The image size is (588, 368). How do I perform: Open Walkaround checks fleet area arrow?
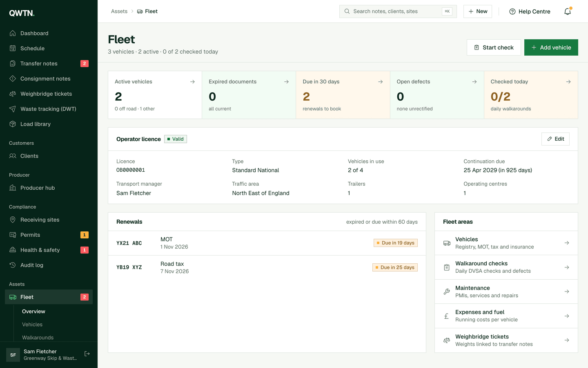567,267
